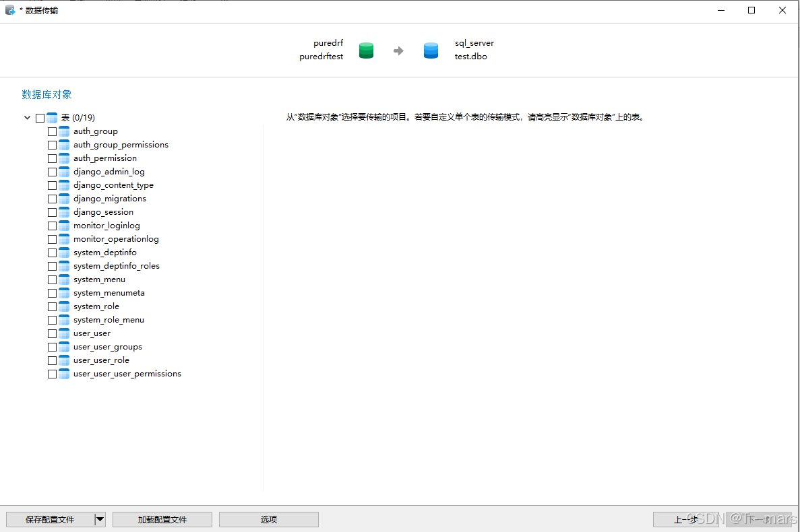This screenshot has width=800, height=532.
Task: Select the system_menumeta table name
Action: pyautogui.click(x=109, y=293)
